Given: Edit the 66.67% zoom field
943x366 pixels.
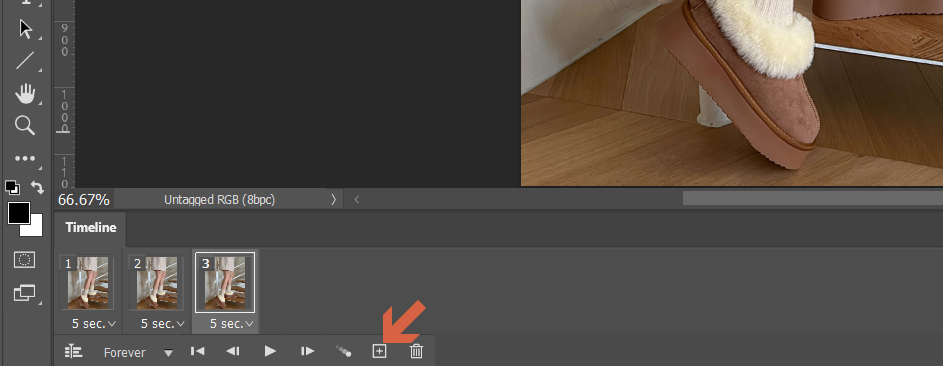Looking at the screenshot, I should [x=84, y=200].
